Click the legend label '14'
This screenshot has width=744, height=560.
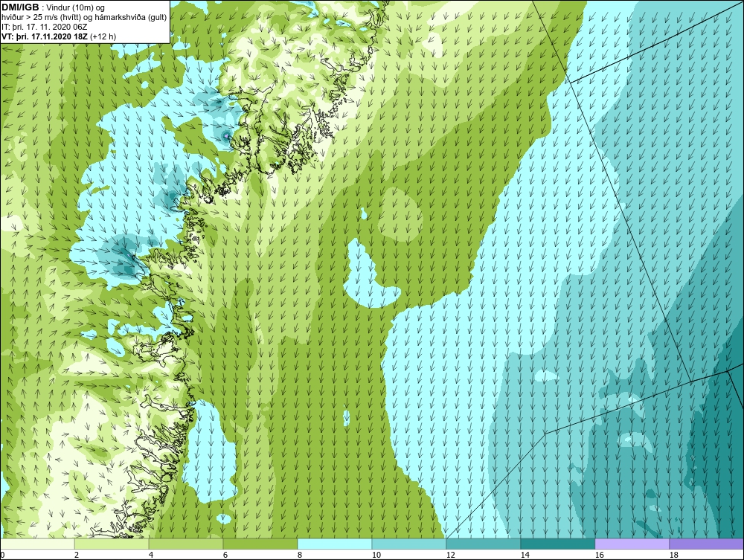pos(525,555)
